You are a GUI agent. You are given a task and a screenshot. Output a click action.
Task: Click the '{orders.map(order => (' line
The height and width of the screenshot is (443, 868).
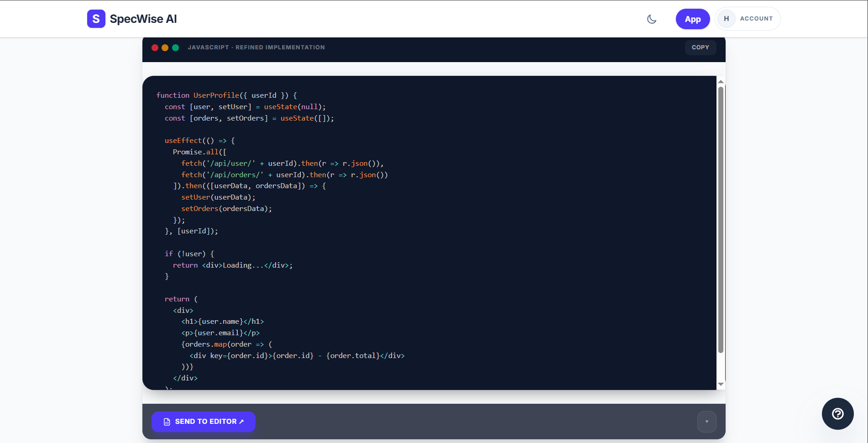point(226,344)
